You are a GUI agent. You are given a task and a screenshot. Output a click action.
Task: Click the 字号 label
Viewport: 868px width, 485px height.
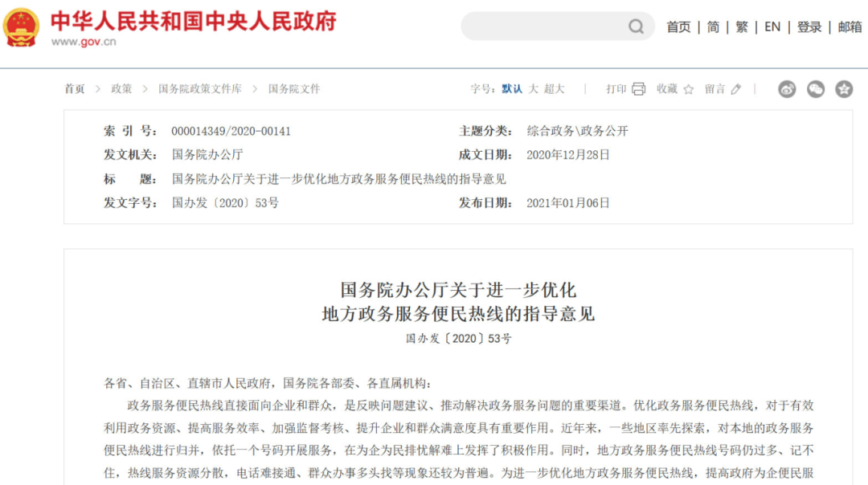(x=482, y=89)
